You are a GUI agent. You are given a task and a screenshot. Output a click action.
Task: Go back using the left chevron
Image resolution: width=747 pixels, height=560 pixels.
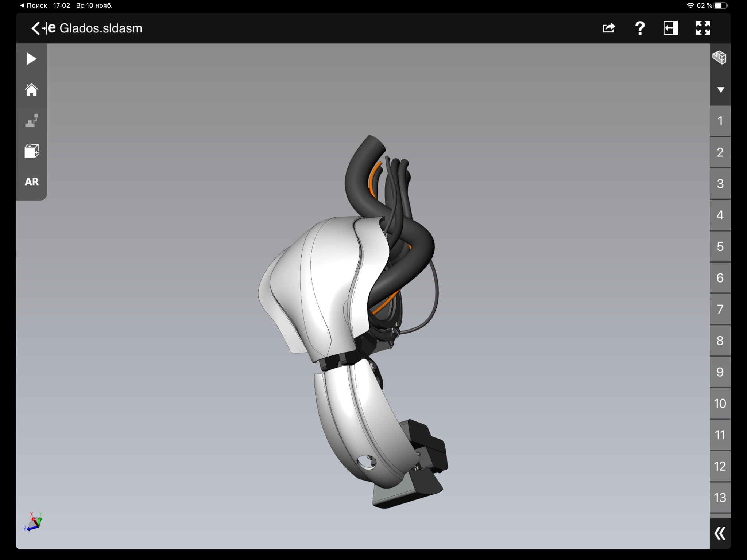(x=35, y=28)
